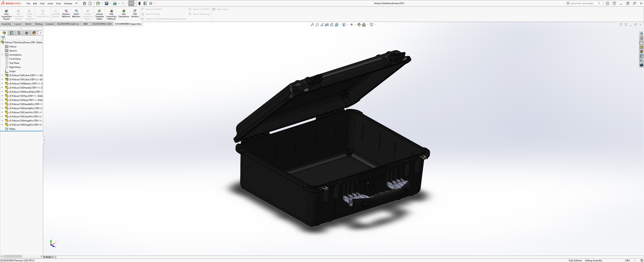The width and height of the screenshot is (644, 262).
Task: Click Edit Vendors button
Action: pos(135,13)
